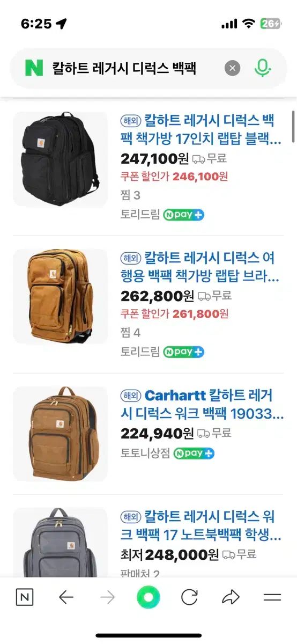297x644 pixels.
Task: Open listing 칼하트 레거시 디럭스 백팩 책가방 17인치 랩탑 블랙
Action: [x=202, y=130]
